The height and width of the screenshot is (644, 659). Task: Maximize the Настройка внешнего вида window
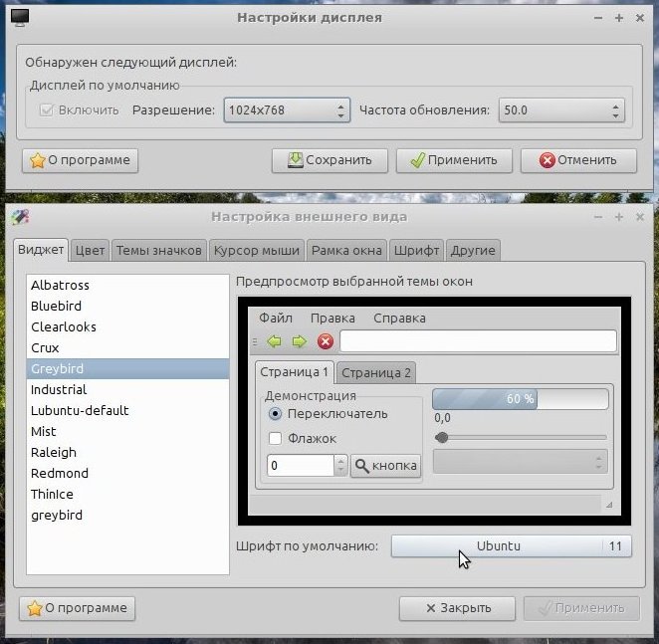click(x=618, y=217)
